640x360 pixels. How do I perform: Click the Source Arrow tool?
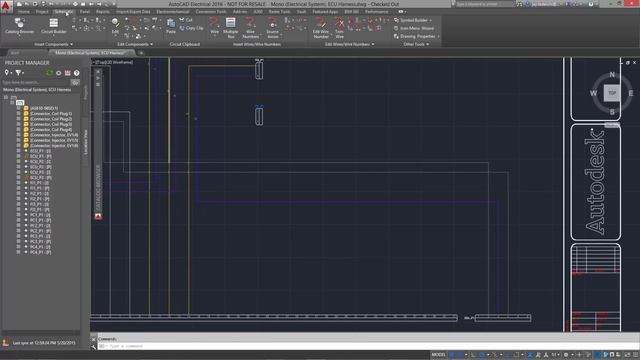pos(272,28)
